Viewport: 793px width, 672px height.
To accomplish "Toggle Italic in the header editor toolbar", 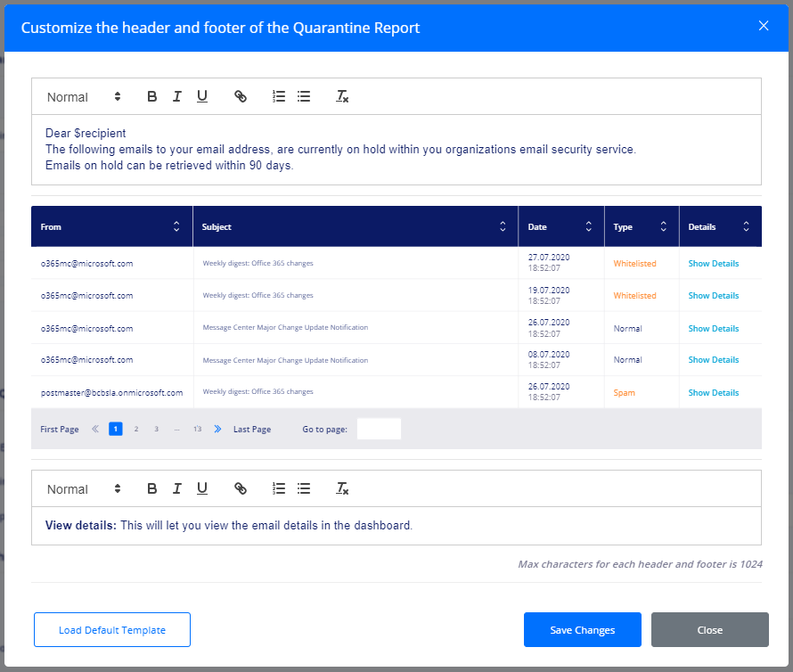I will (176, 96).
